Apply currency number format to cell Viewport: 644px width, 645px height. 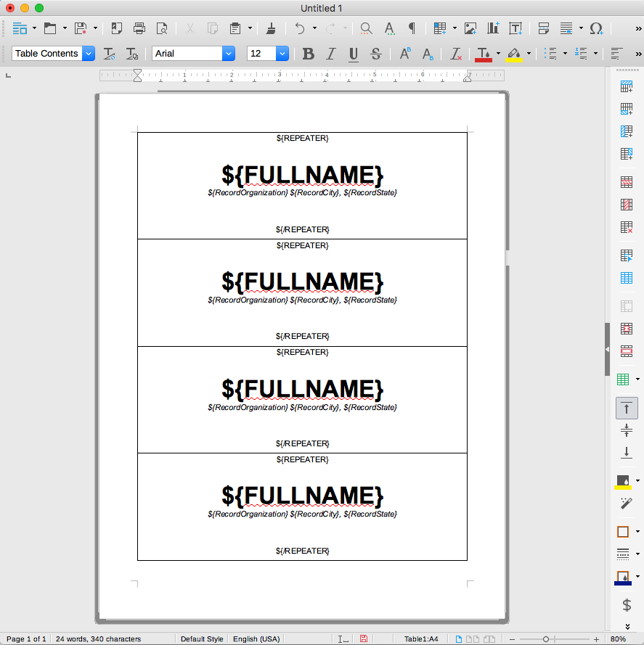point(627,604)
